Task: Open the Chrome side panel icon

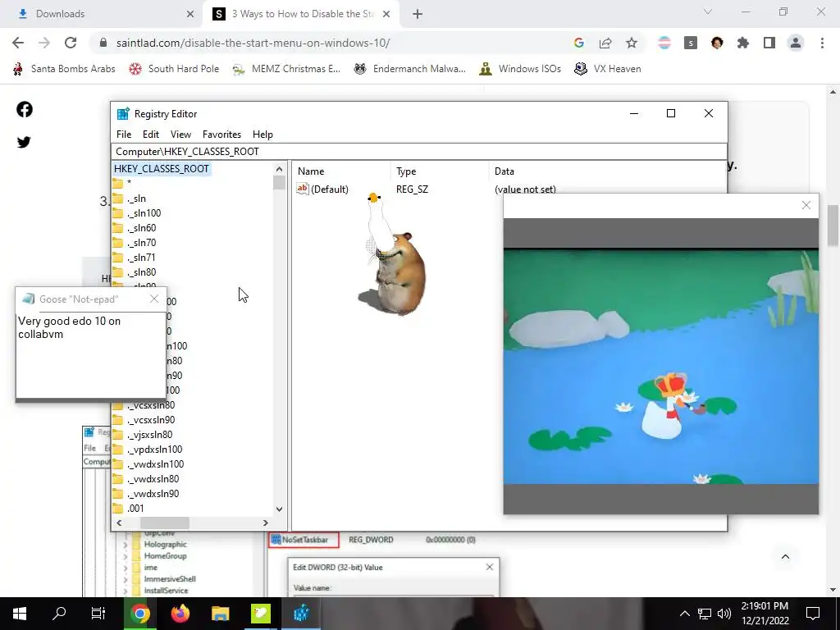Action: (x=769, y=43)
